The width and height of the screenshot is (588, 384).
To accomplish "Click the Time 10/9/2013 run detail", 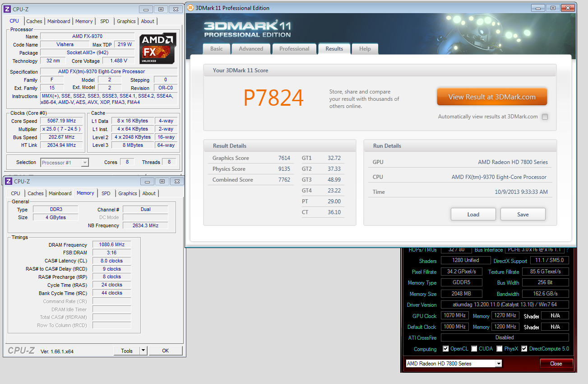I will click(459, 192).
